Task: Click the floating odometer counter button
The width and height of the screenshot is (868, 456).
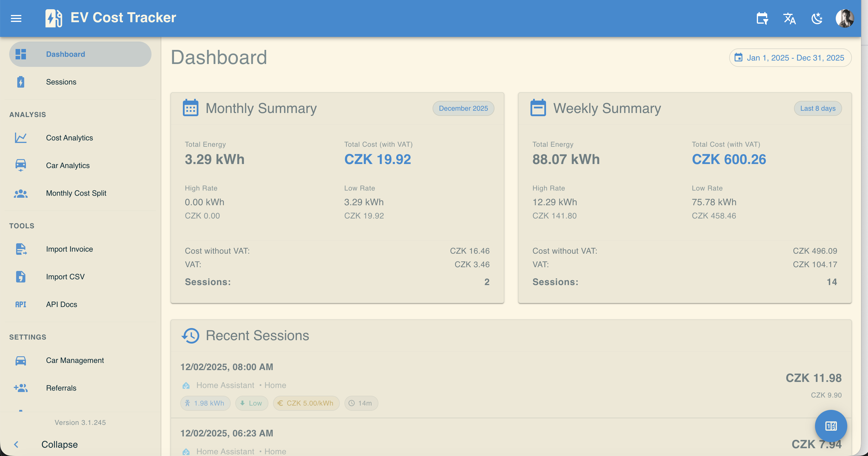Action: pyautogui.click(x=831, y=426)
